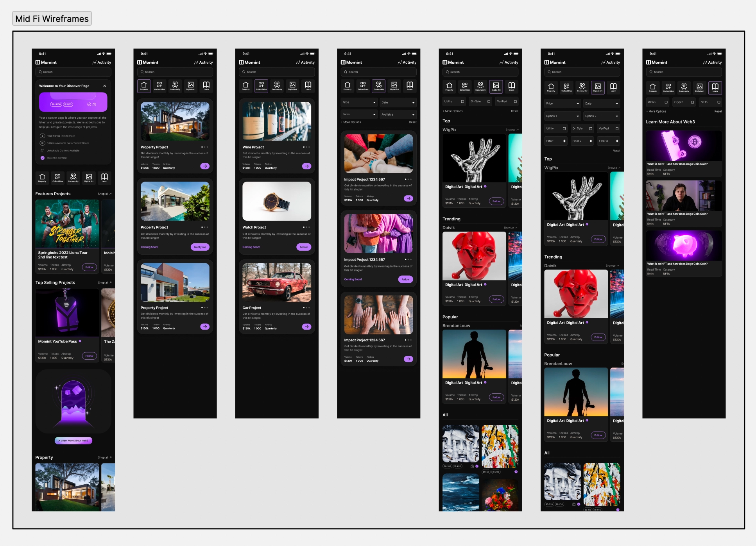Image resolution: width=756 pixels, height=546 pixels.
Task: Open the Sales dropdown
Action: point(358,114)
